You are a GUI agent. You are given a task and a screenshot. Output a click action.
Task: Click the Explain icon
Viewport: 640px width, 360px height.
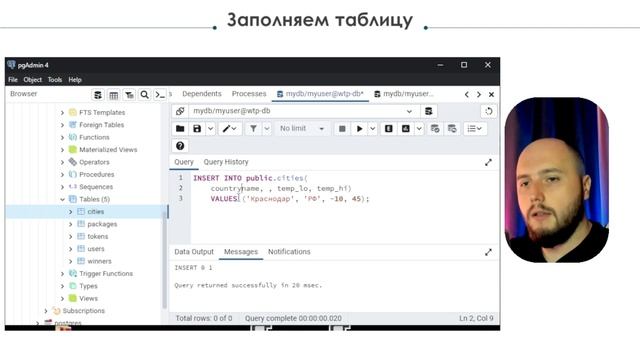tap(389, 129)
